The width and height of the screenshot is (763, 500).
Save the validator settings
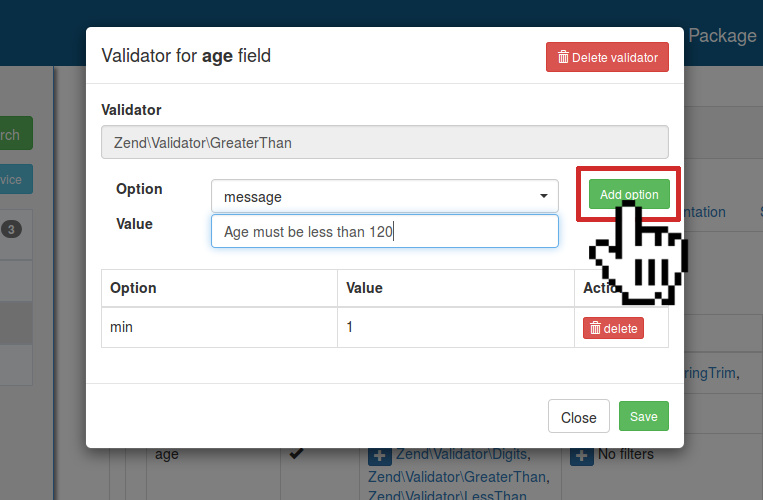643,417
